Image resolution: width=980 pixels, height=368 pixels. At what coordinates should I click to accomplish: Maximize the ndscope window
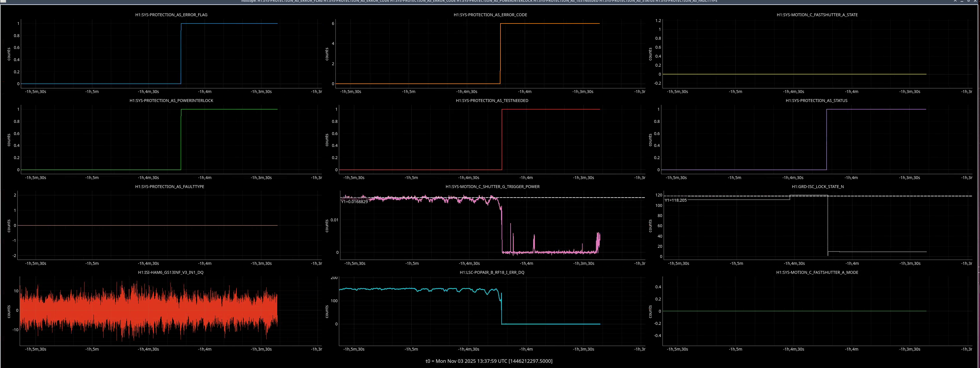[969, 1]
